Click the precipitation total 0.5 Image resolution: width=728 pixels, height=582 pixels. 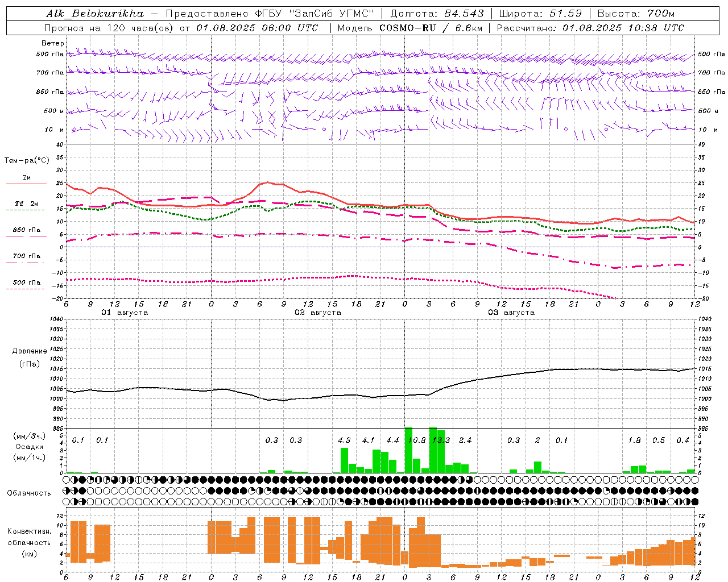tap(659, 440)
